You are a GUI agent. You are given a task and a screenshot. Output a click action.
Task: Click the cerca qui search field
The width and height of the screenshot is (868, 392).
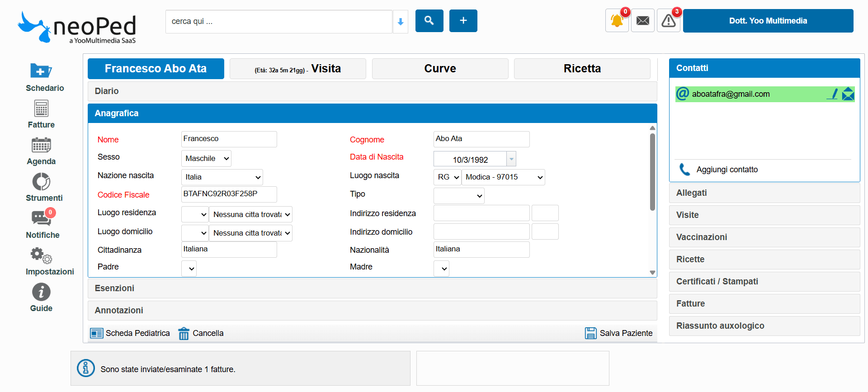click(279, 22)
